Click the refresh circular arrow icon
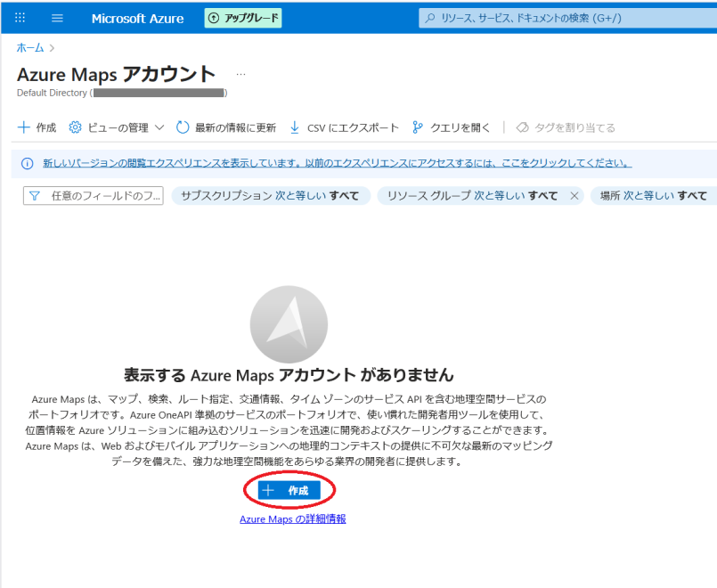This screenshot has height=588, width=717. 183,127
